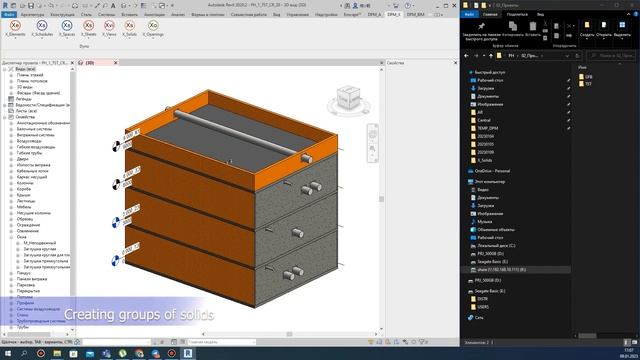The image size is (640, 360).
Task: Open File Explorer from the taskbar
Action: click(x=57, y=353)
